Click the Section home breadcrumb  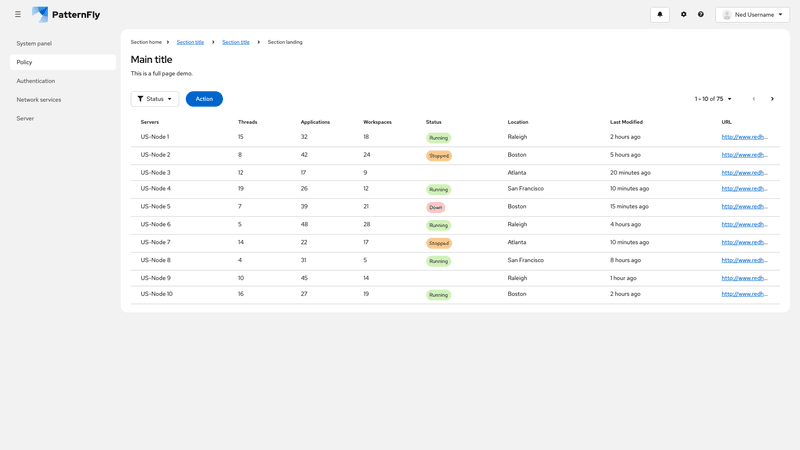tap(146, 42)
